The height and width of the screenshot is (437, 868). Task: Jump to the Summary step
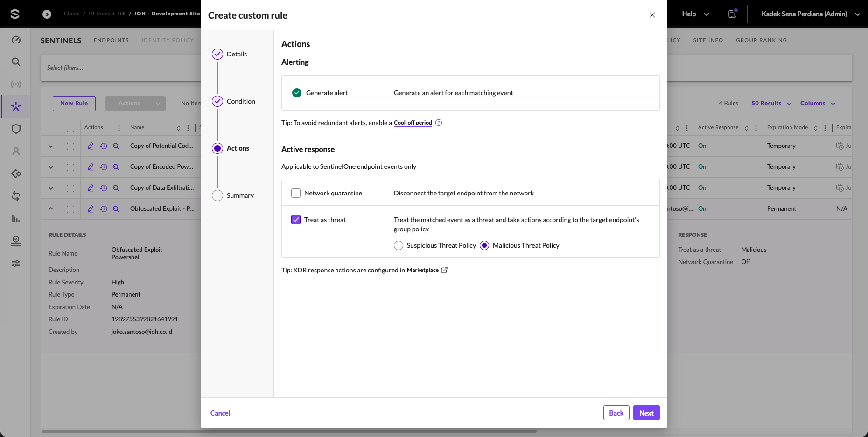[233, 195]
